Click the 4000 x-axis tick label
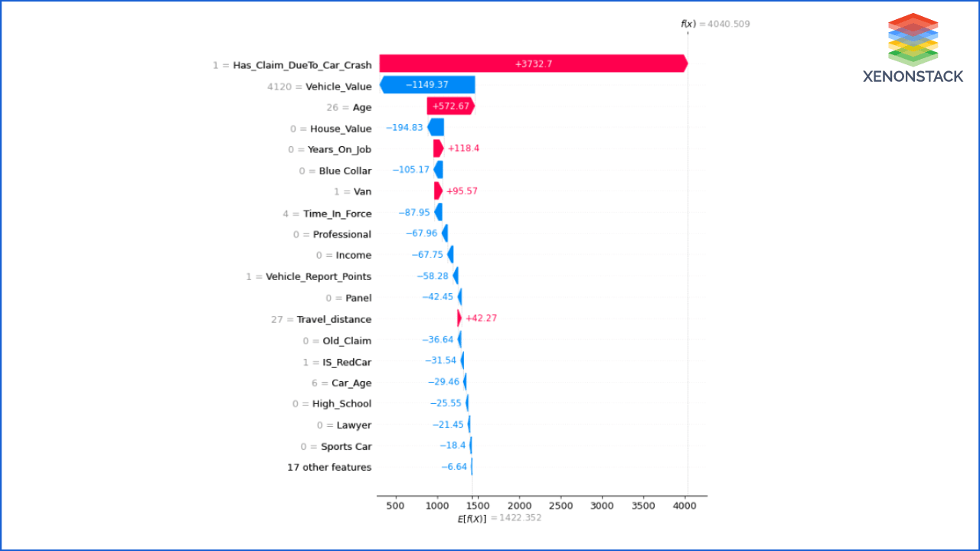Screen dimensions: 980x551 click(684, 506)
